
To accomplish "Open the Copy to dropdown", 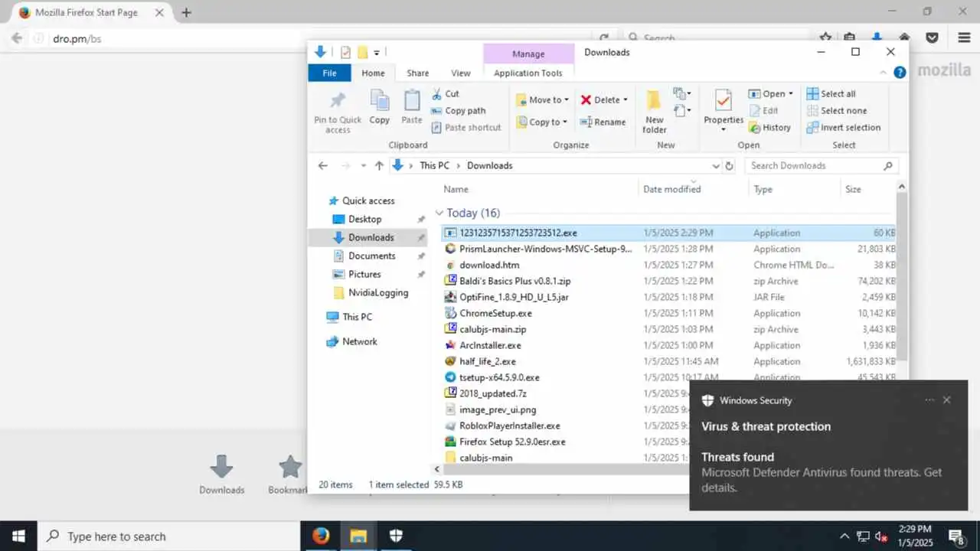I will (542, 122).
